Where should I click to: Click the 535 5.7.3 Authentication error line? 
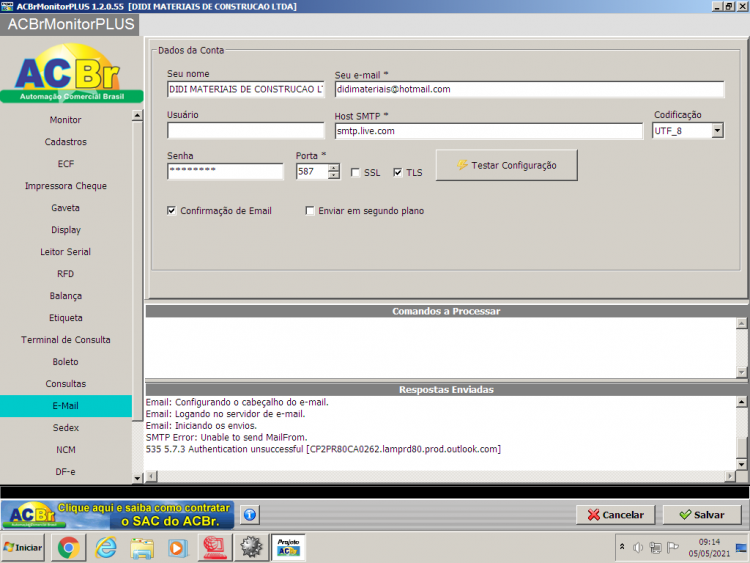pos(323,449)
